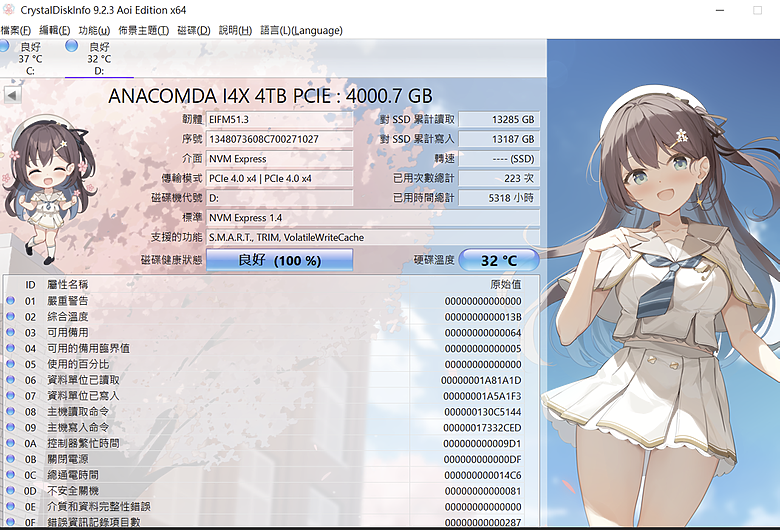Click the interface field NVM Express

point(280,159)
